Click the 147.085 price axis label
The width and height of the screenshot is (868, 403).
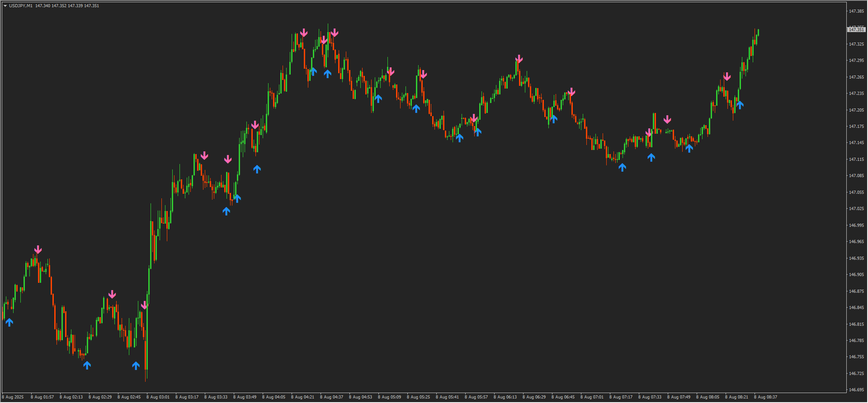tap(856, 176)
